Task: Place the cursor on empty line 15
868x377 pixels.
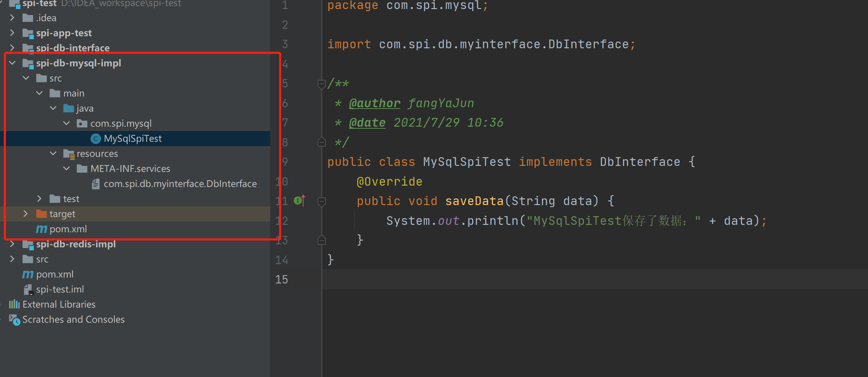Action: click(472, 279)
